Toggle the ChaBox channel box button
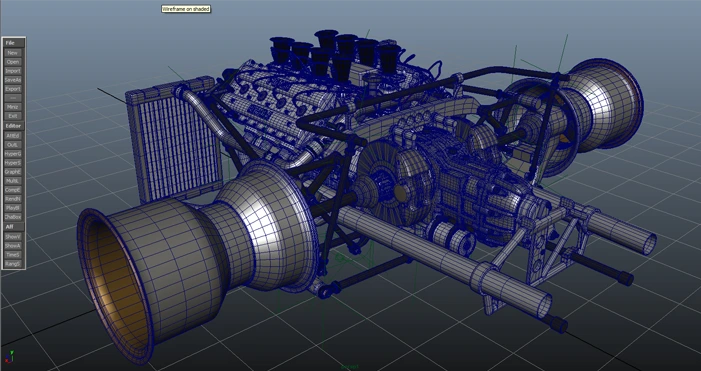Screen dimensions: 701x371 coord(13,217)
